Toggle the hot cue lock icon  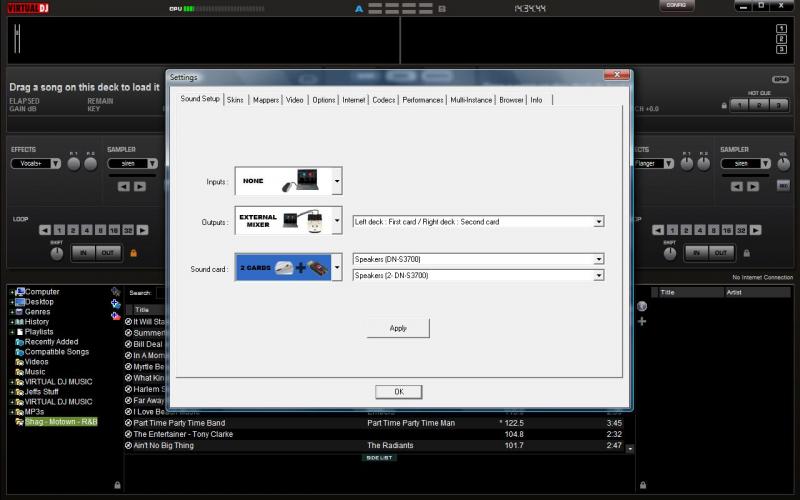click(x=724, y=106)
